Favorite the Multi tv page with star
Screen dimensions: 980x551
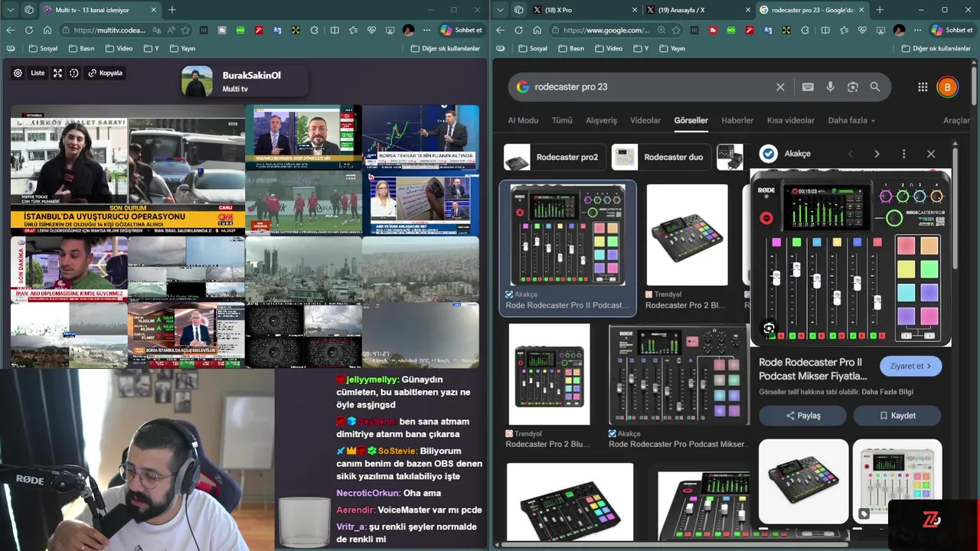tap(185, 30)
